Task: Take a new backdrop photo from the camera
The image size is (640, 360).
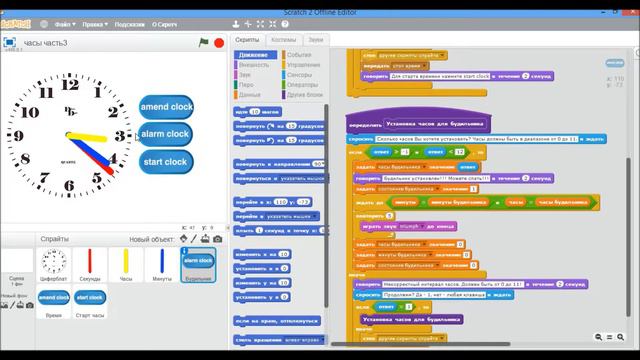Action: point(30,305)
